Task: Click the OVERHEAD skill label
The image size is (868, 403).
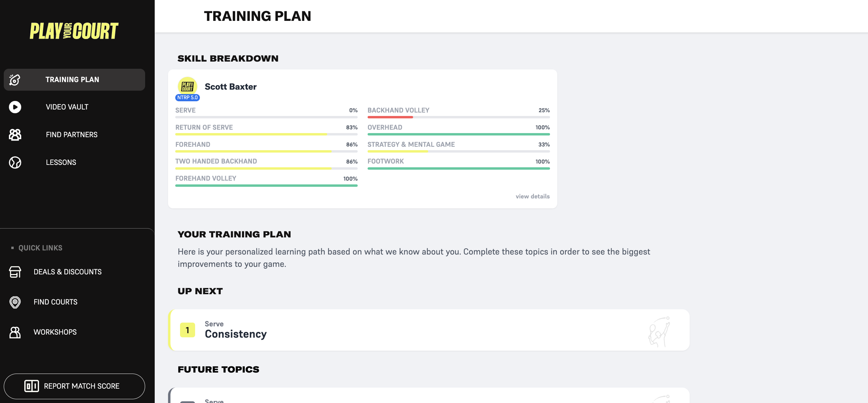Action: [385, 127]
